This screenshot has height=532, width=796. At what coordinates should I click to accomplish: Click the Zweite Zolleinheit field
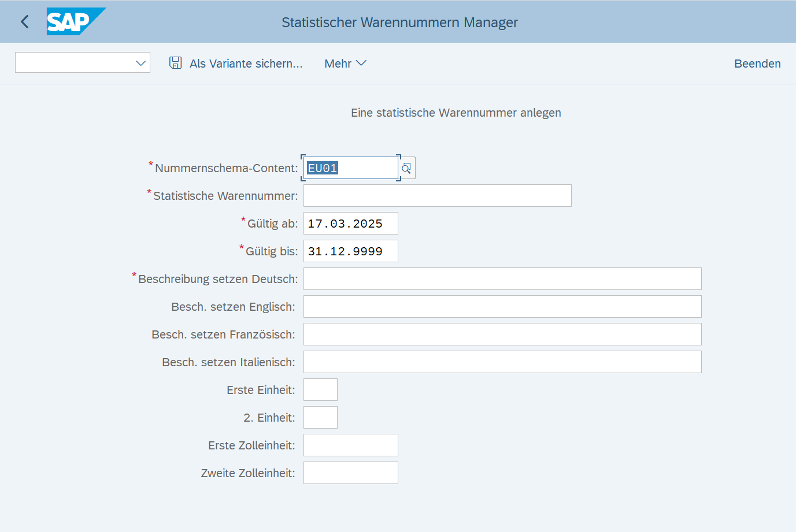[351, 473]
